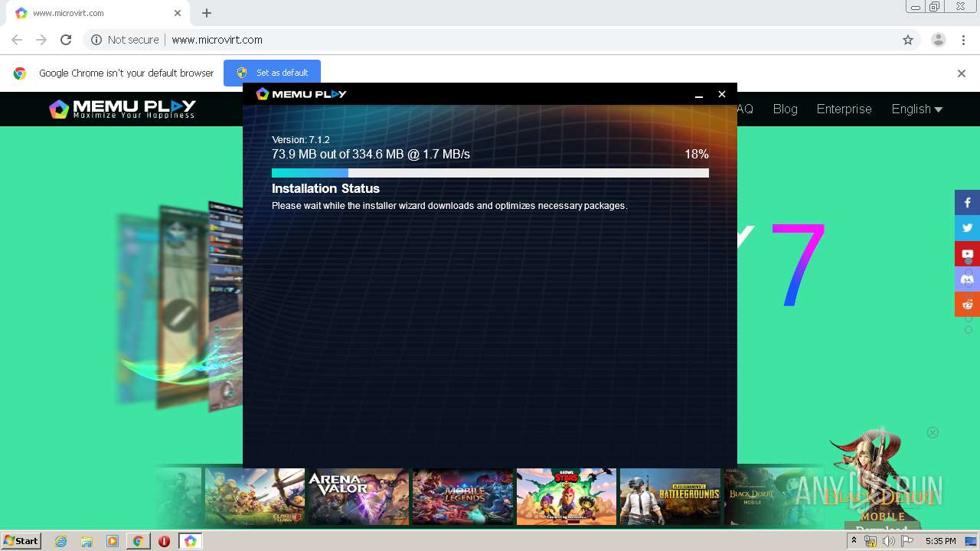980x551 pixels.
Task: Open Internet Explorer from the taskbar
Action: [61, 541]
